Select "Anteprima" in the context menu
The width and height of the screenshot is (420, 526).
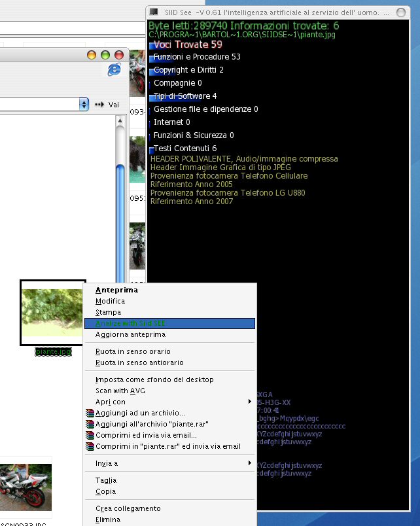click(x=116, y=290)
